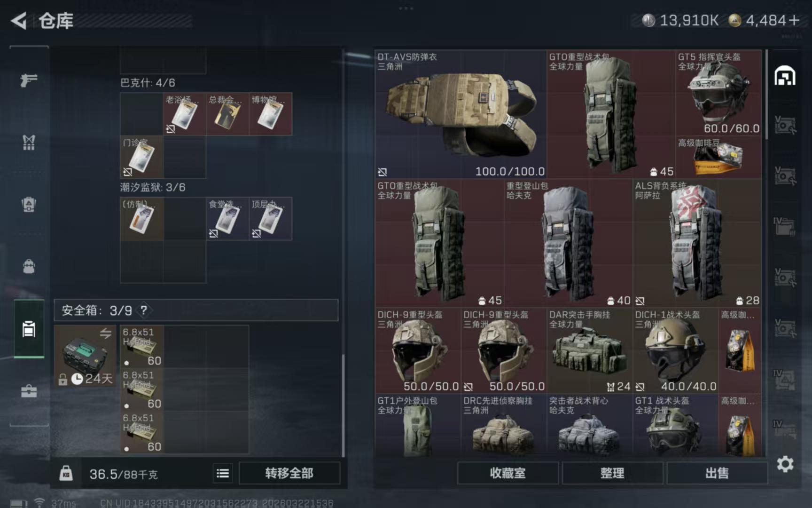812x508 pixels.
Task: Open the backpack category sidebar icon
Action: (29, 266)
